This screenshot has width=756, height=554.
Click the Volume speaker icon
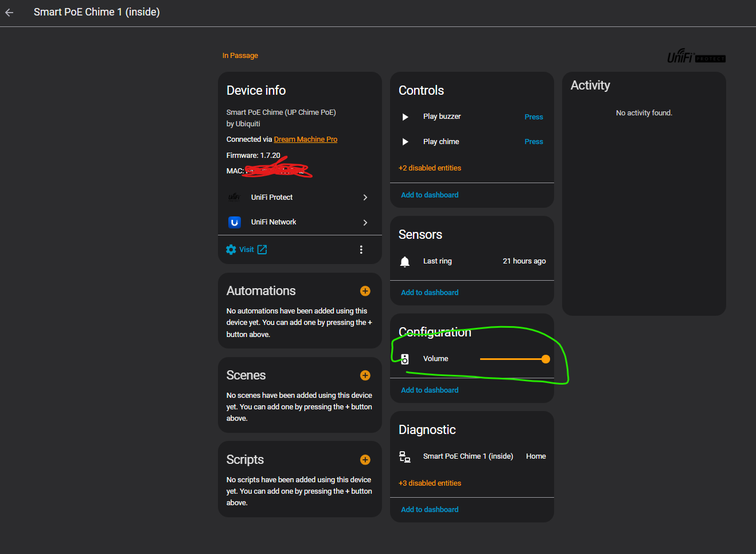tap(405, 359)
